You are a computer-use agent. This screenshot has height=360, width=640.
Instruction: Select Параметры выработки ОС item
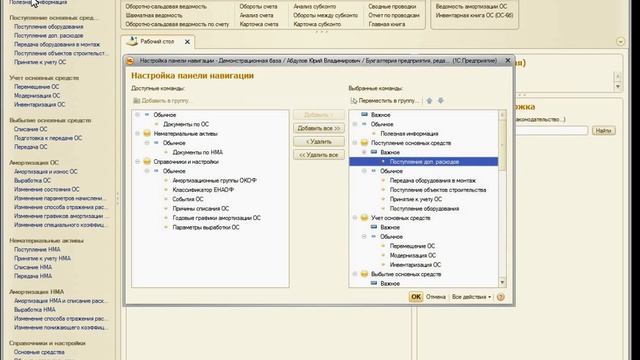click(x=206, y=227)
